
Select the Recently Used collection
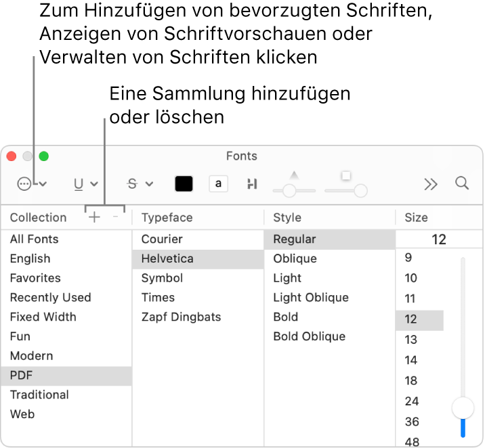point(50,298)
